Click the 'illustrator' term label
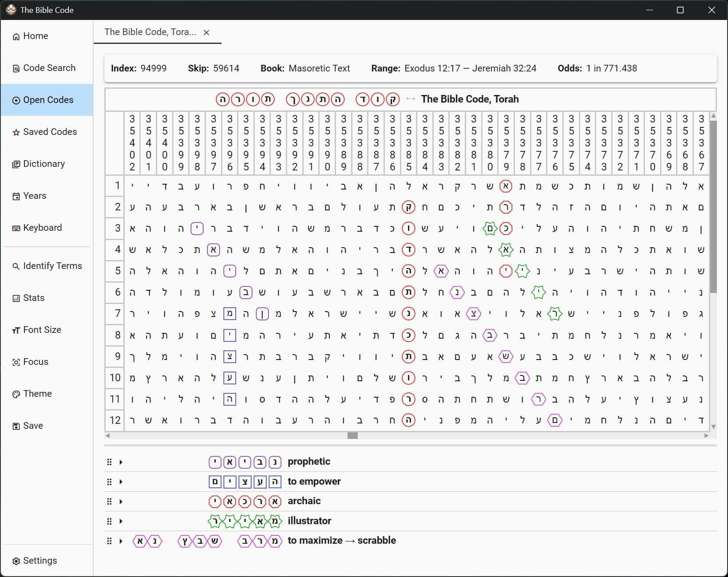 click(309, 521)
